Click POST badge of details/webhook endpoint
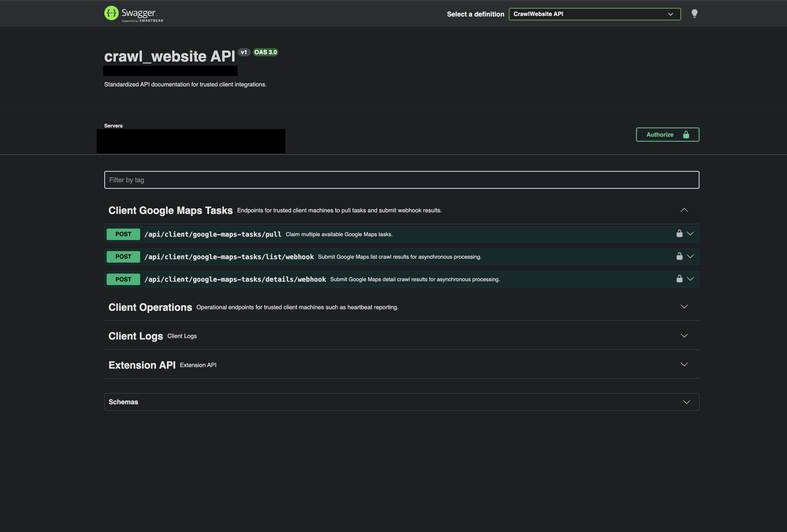The image size is (787, 532). (x=123, y=279)
